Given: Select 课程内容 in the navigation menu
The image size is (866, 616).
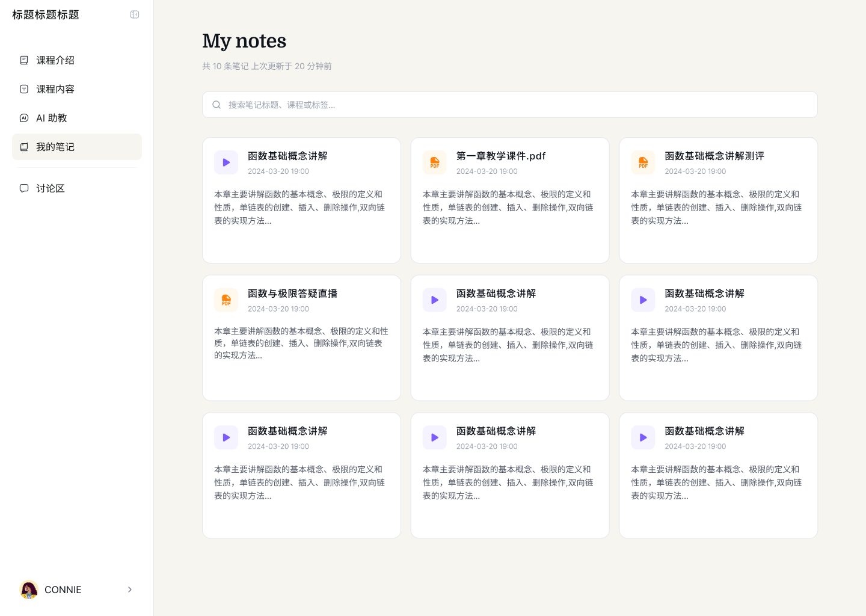Looking at the screenshot, I should point(55,89).
